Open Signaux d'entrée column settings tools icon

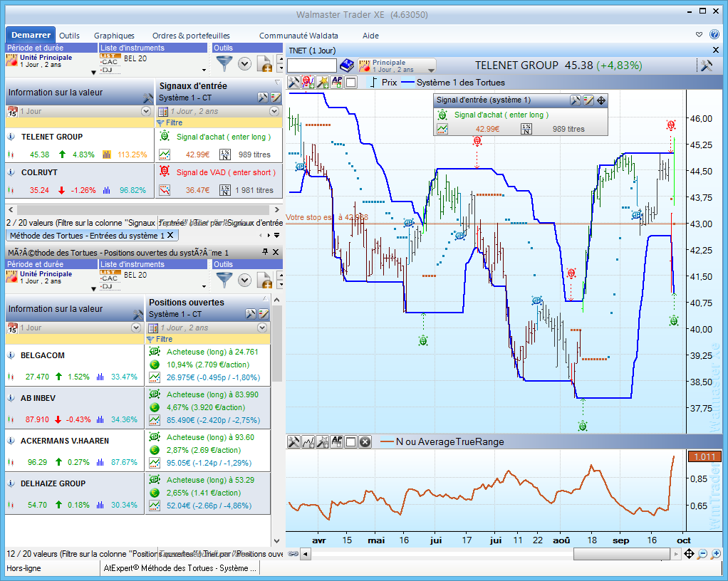pyautogui.click(x=263, y=98)
